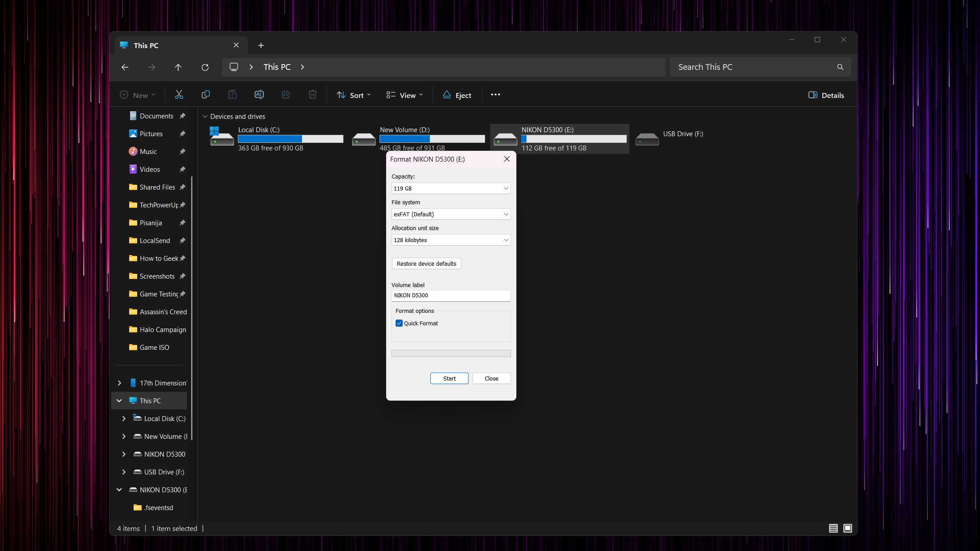Viewport: 980px width, 551px height.
Task: Open the Halo Campaign folder
Action: [x=158, y=330]
